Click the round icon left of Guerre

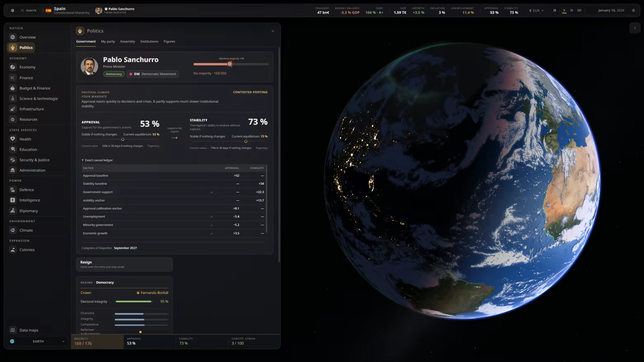tap(12, 10)
